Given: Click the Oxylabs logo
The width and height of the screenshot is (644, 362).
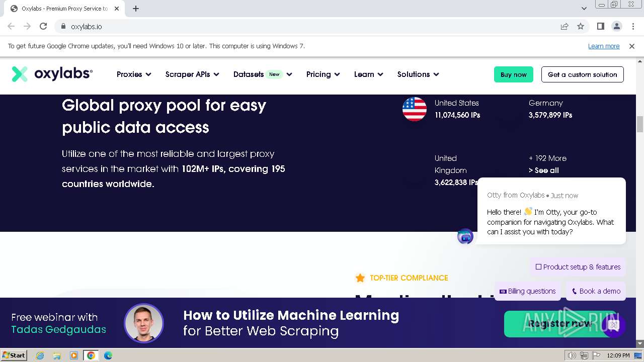Looking at the screenshot, I should (x=52, y=74).
